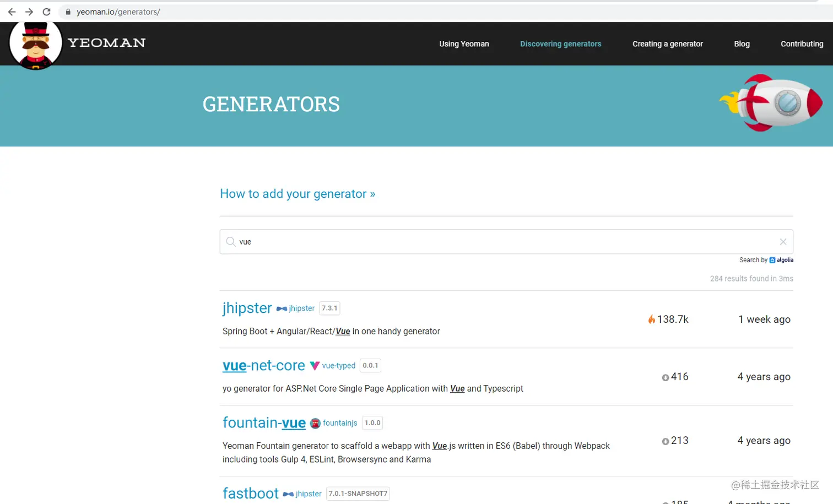This screenshot has height=504, width=833.
Task: Open the Discovering generators menu item
Action: tap(561, 44)
